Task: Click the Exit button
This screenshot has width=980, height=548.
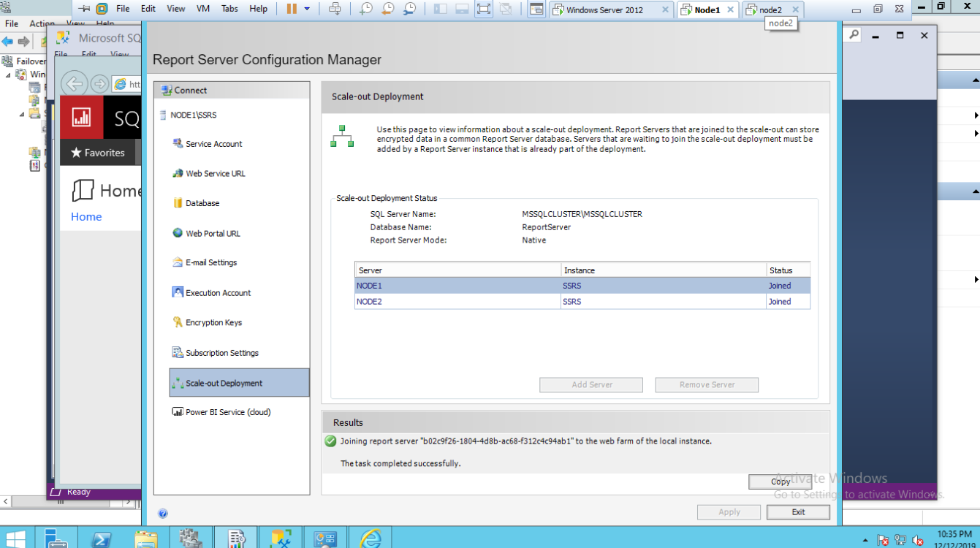Action: tap(798, 512)
